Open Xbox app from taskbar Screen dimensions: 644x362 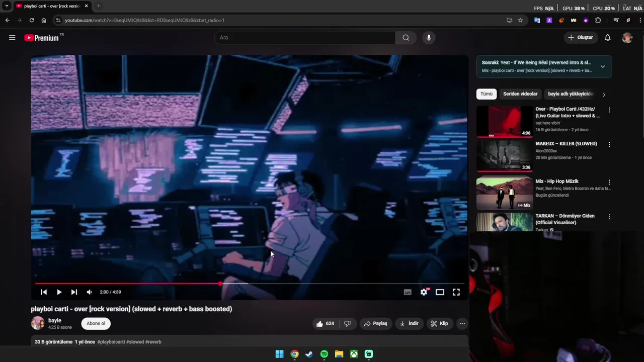(x=354, y=354)
